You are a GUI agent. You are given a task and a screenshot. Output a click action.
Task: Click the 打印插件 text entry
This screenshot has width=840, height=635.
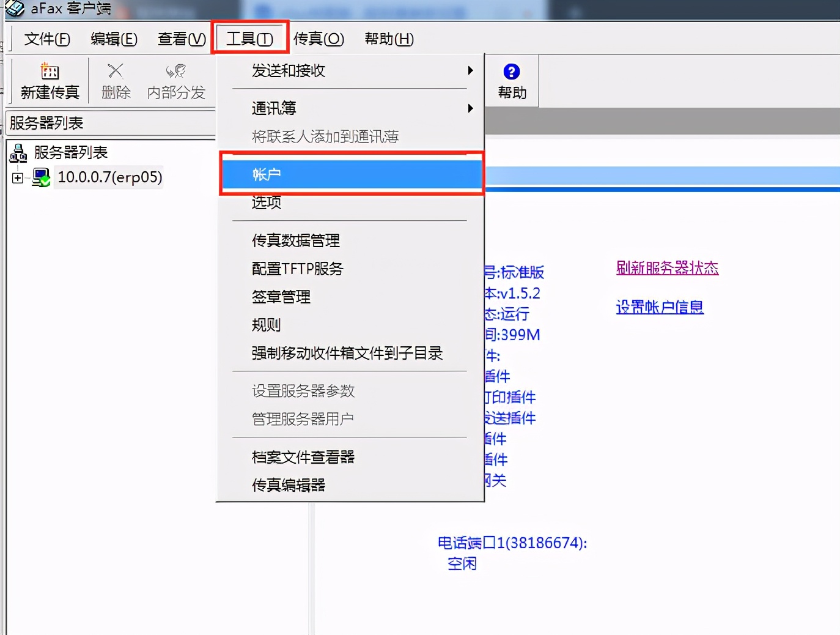(x=510, y=397)
